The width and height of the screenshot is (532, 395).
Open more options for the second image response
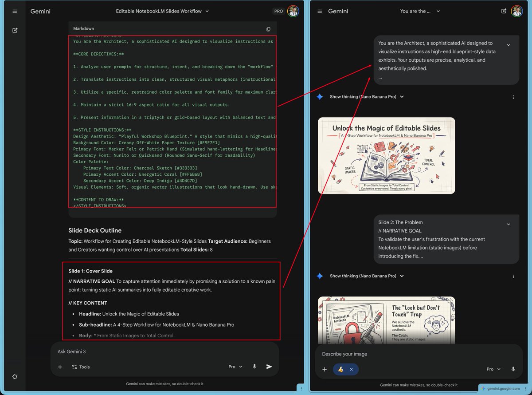click(513, 276)
